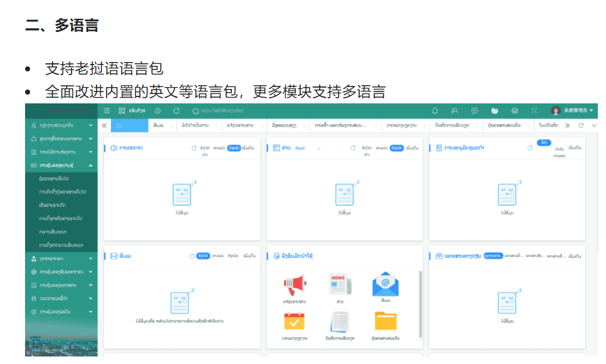Image resolution: width=606 pixels, height=364 pixels.
Task: Open the megaphone announcement shortcut icon
Action: pyautogui.click(x=295, y=285)
